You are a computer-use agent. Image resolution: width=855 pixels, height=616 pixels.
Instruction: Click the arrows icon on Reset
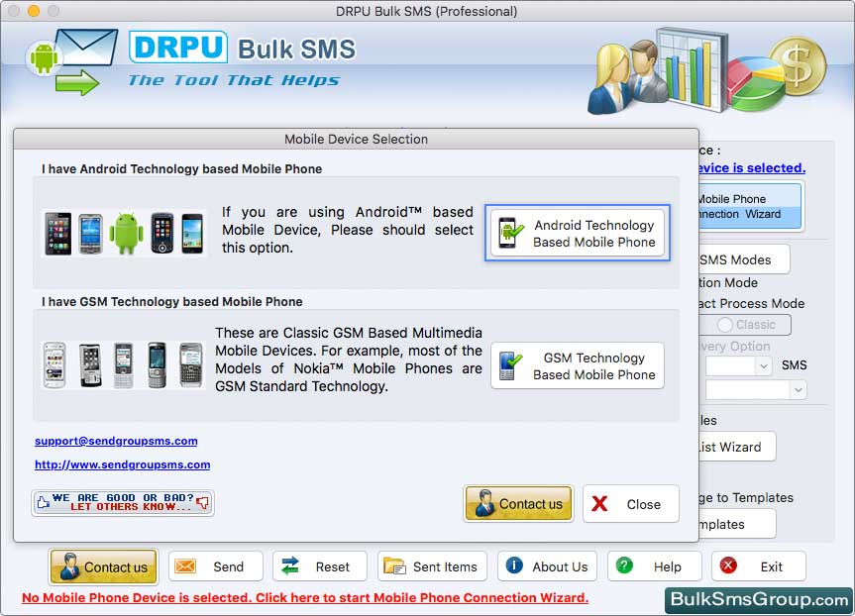click(290, 565)
